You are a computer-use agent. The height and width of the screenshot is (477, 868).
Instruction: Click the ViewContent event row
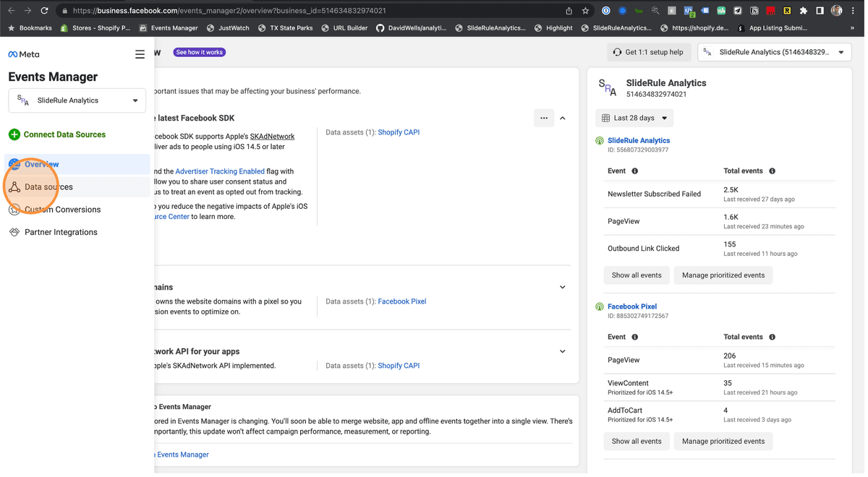(720, 387)
